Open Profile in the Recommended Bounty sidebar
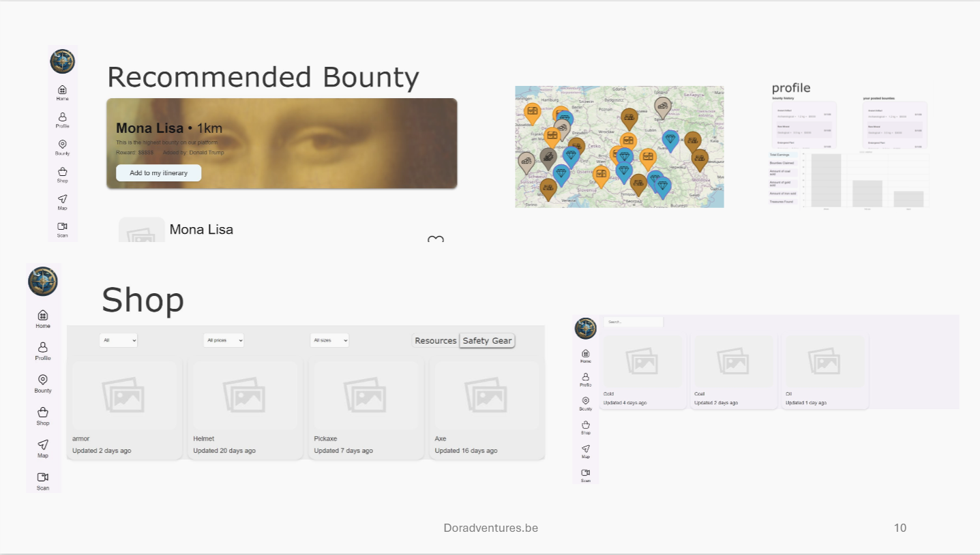980x555 pixels. click(x=62, y=120)
